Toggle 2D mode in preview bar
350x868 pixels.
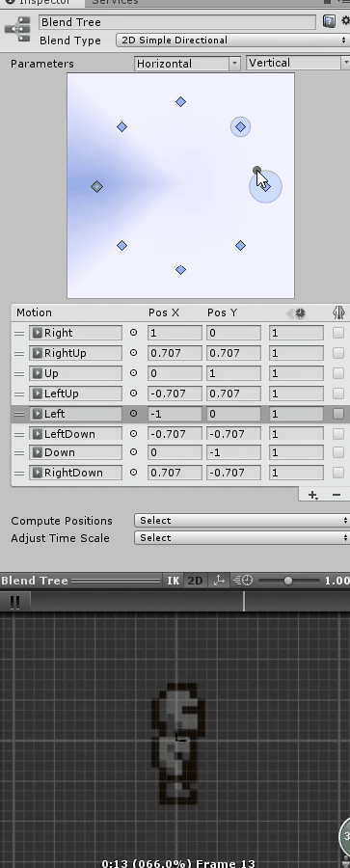195,581
